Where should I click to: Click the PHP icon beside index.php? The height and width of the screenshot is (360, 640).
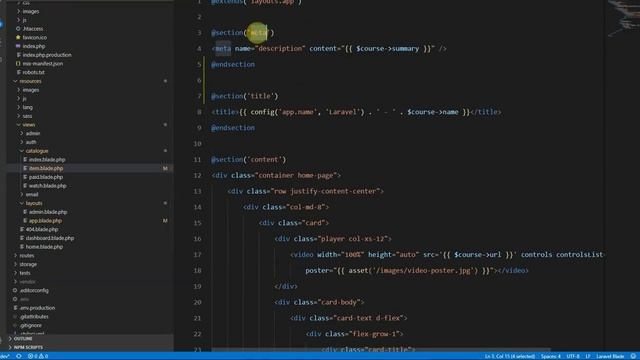(18, 46)
